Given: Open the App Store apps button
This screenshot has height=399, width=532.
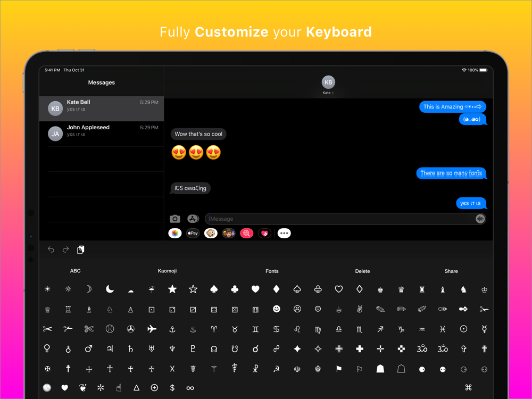Looking at the screenshot, I should [x=193, y=219].
